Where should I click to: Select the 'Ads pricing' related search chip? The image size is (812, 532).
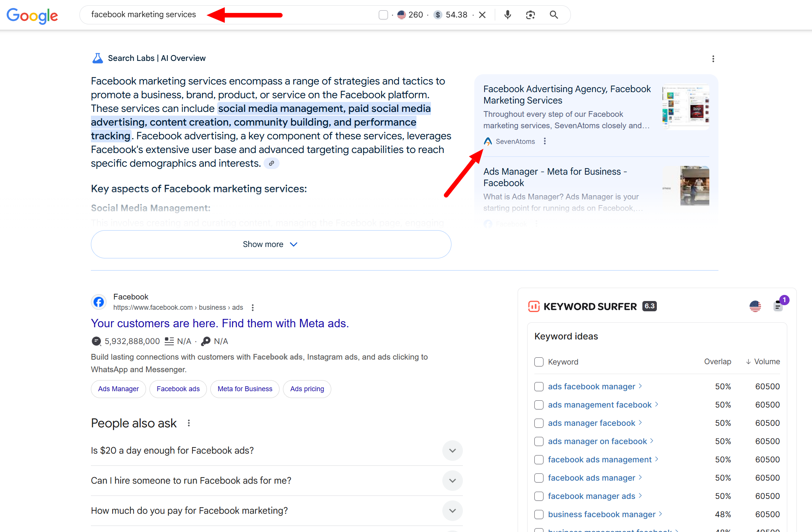click(x=307, y=389)
